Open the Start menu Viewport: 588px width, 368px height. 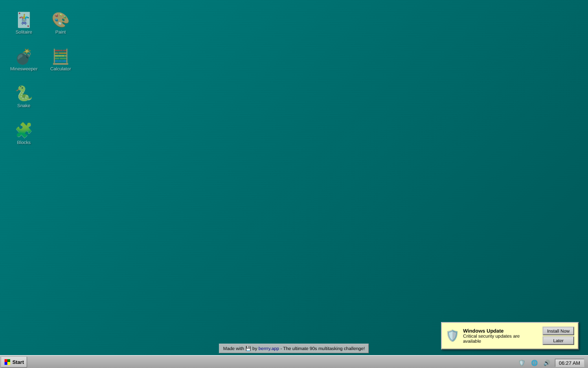(14, 362)
